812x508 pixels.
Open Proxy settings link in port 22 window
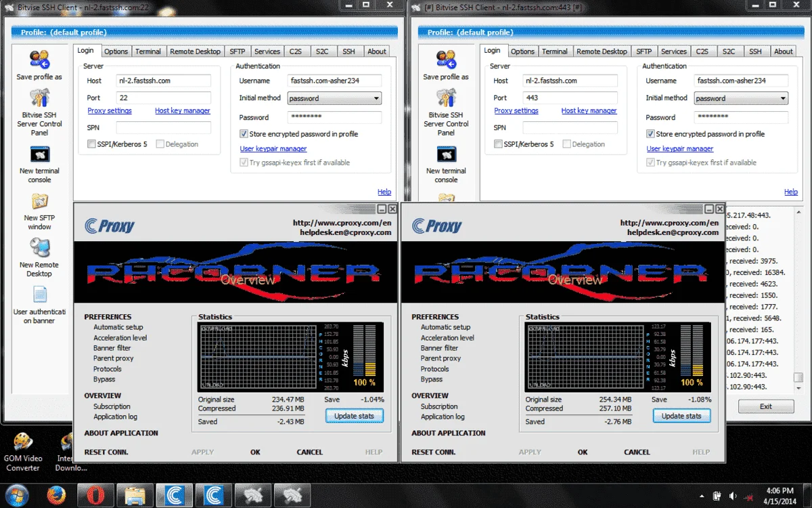click(110, 111)
